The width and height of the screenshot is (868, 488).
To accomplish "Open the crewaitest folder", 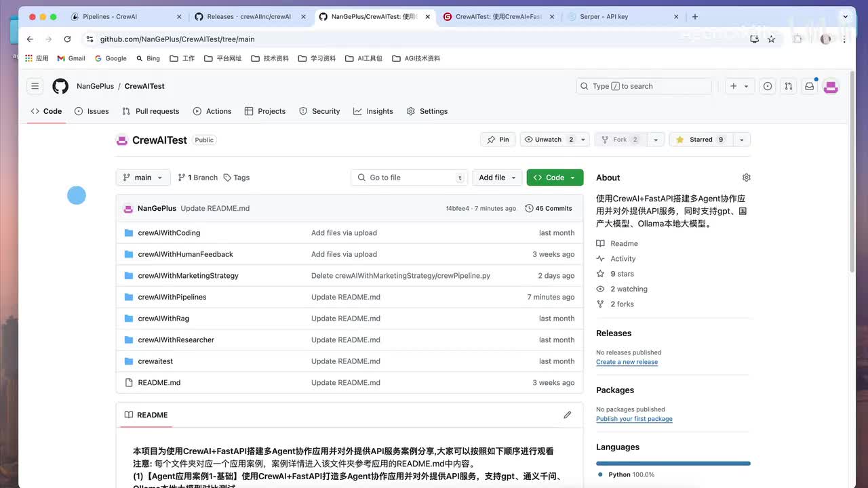I will 155,361.
